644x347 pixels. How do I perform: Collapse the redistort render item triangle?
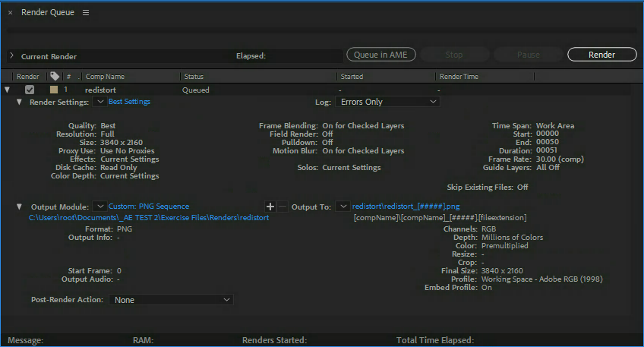pos(8,90)
